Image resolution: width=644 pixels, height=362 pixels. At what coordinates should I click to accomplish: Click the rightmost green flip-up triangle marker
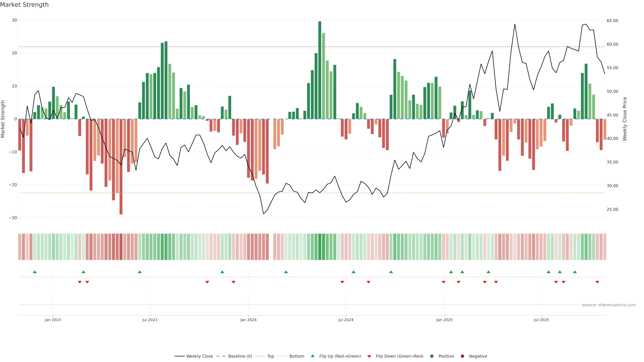point(575,272)
